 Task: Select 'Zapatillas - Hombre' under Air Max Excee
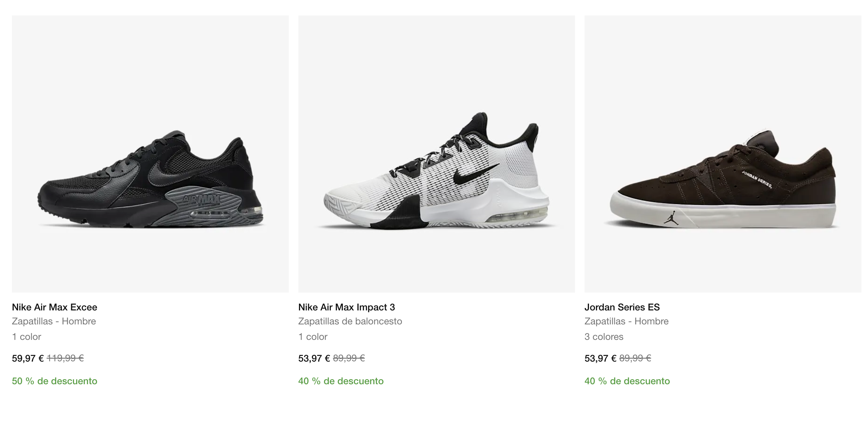tap(54, 321)
